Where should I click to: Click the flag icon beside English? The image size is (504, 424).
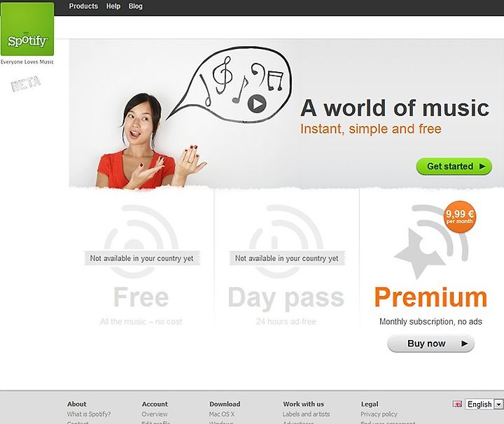(457, 404)
